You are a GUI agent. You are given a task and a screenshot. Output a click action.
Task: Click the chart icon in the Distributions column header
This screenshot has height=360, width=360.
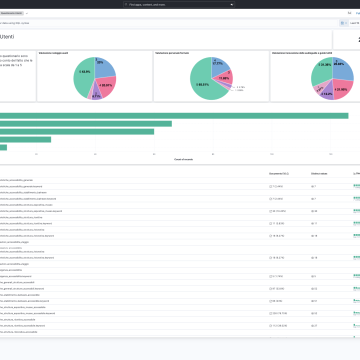(x=354, y=173)
